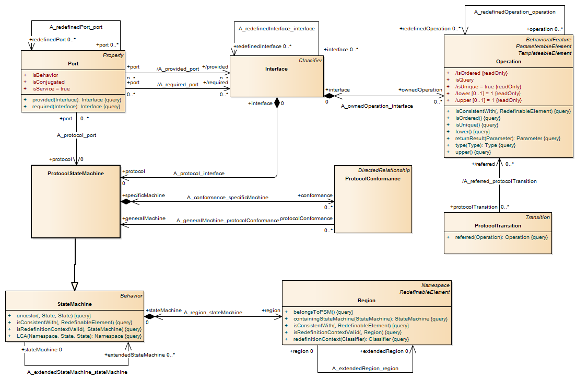
Task: Click the A_redefinedPort_port association label
Action: click(76, 27)
